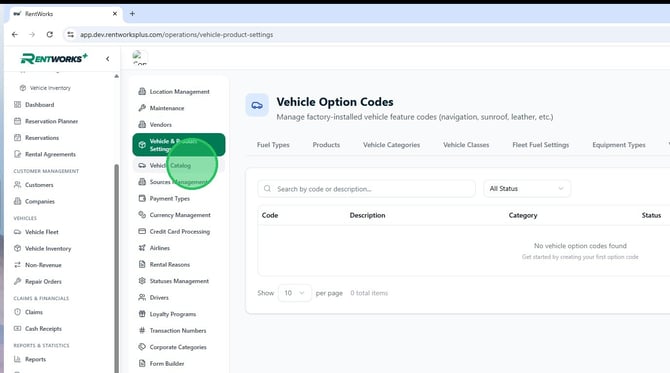Click the Reports chart icon
The height and width of the screenshot is (373, 670).
(18, 359)
